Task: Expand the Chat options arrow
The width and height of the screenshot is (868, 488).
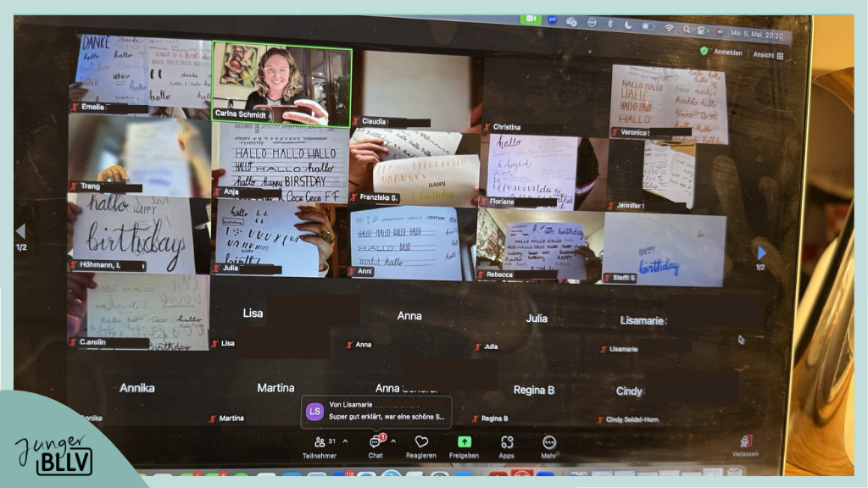Action: click(393, 441)
